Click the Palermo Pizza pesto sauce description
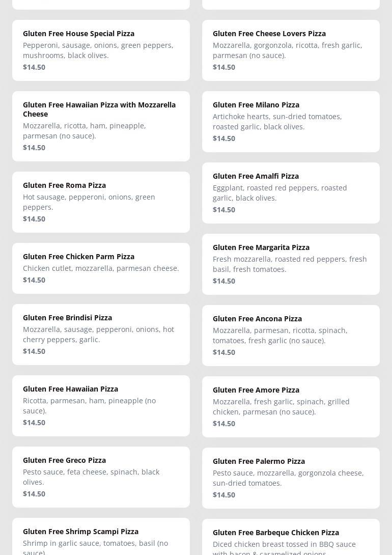The height and width of the screenshot is (555, 392). [x=288, y=478]
